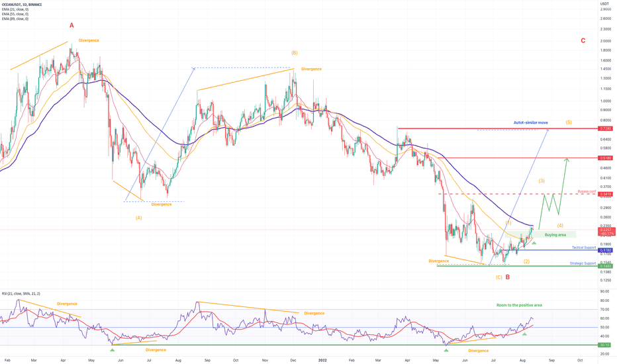Select the red wave label B near the bottom
The width and height of the screenshot is (617, 364).
508,277
